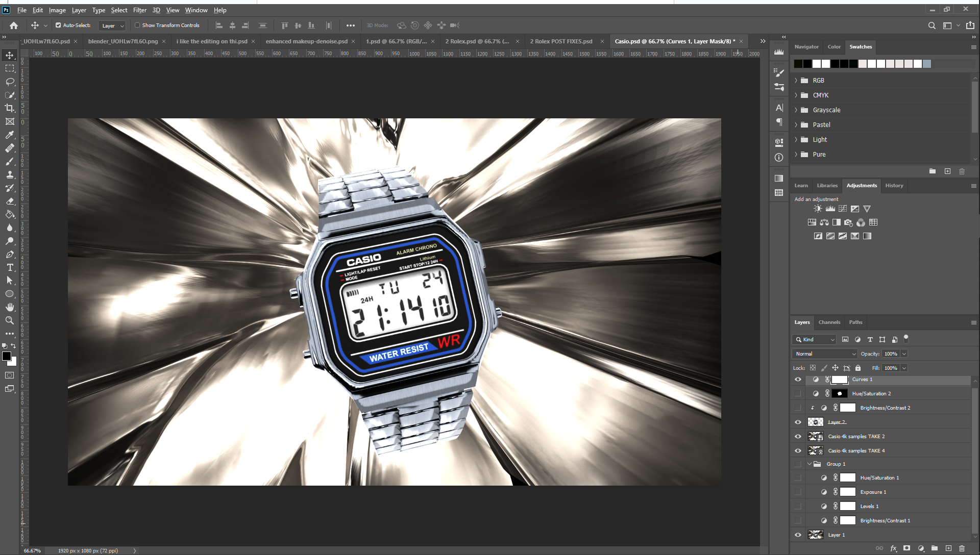Image resolution: width=980 pixels, height=555 pixels.
Task: Open the Auto-Select Layer dropdown
Action: (112, 26)
